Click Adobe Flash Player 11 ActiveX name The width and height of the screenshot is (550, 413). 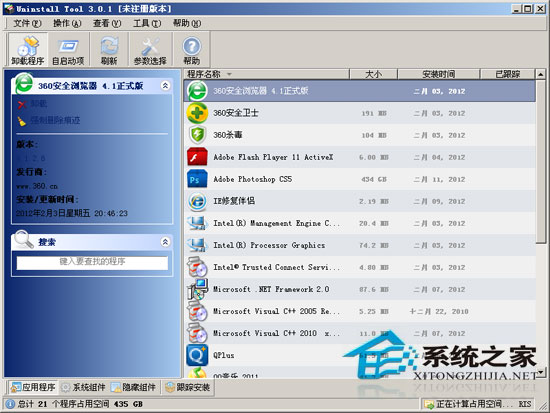(x=273, y=157)
